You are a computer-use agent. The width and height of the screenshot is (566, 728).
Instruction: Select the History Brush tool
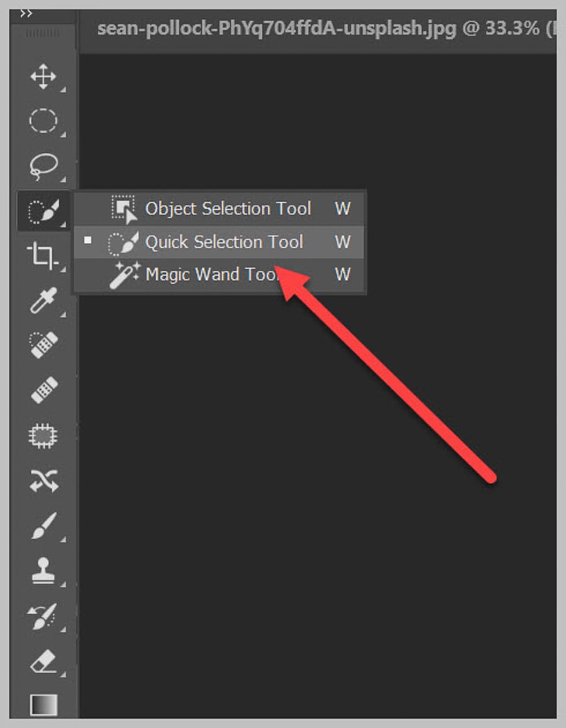click(43, 616)
